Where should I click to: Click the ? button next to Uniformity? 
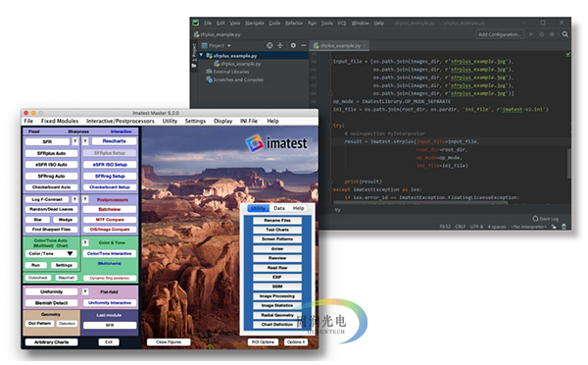(85, 291)
